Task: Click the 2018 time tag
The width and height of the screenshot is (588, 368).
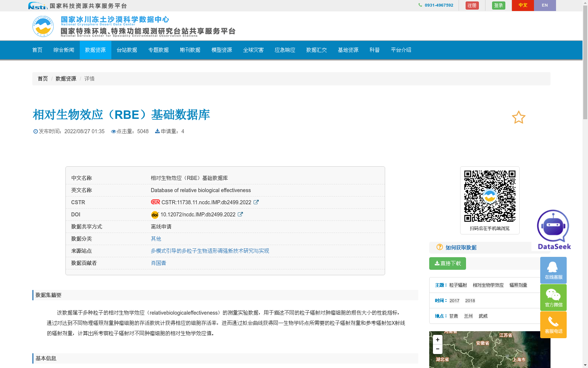Action: 470,301
